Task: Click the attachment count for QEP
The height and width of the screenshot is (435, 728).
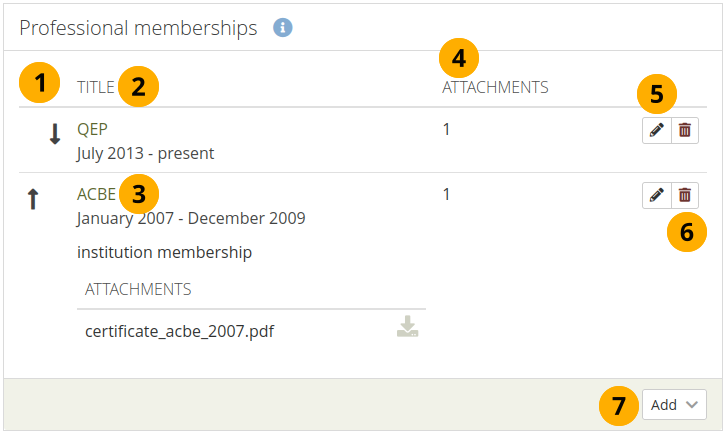Action: coord(446,129)
